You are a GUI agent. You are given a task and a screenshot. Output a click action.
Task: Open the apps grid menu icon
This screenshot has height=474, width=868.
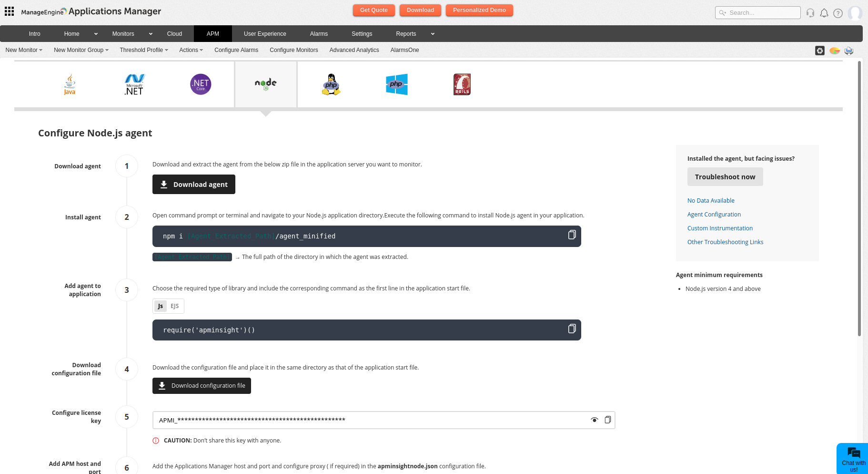tap(9, 11)
